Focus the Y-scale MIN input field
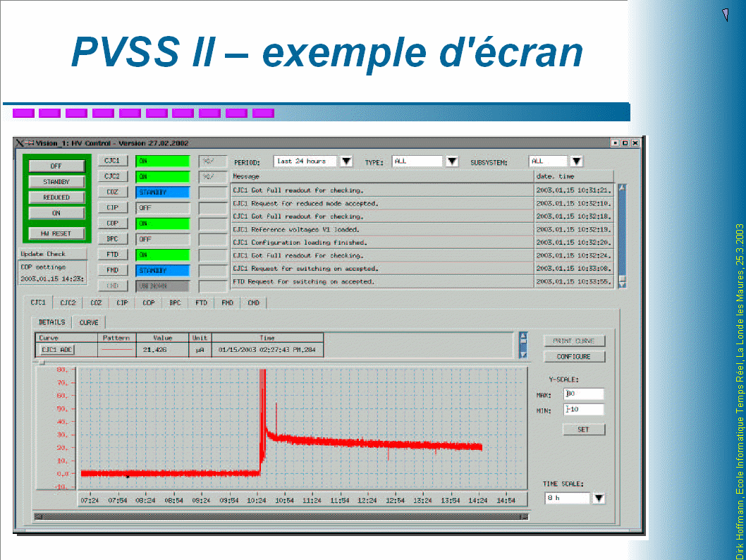Viewport: 746px width, 560px height. click(x=584, y=409)
